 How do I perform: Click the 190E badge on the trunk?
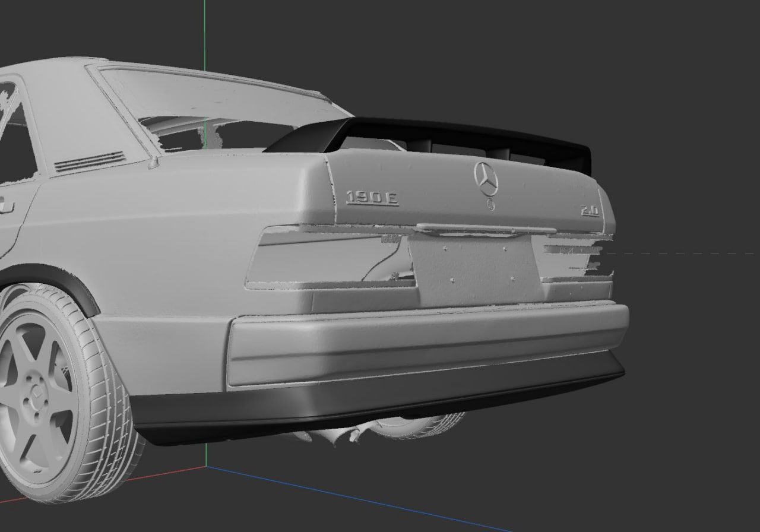coord(372,198)
